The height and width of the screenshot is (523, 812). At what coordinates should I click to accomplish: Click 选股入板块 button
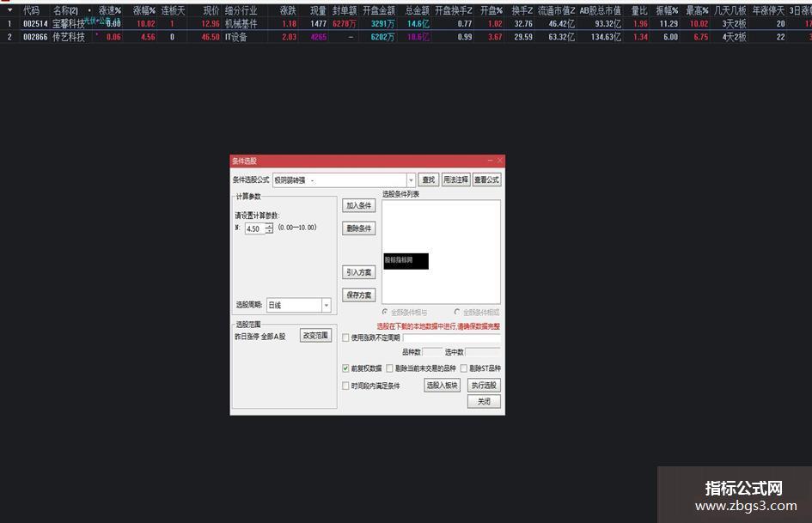pyautogui.click(x=442, y=386)
